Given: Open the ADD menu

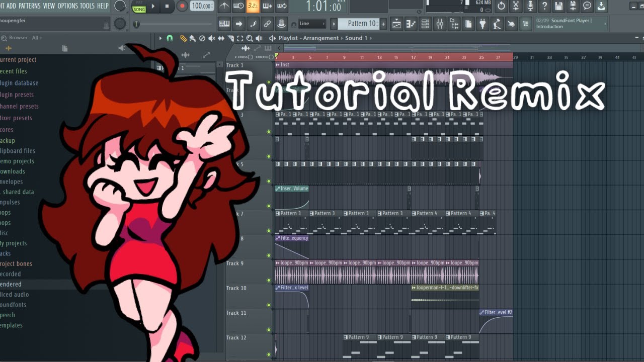Looking at the screenshot, I should click(x=11, y=6).
